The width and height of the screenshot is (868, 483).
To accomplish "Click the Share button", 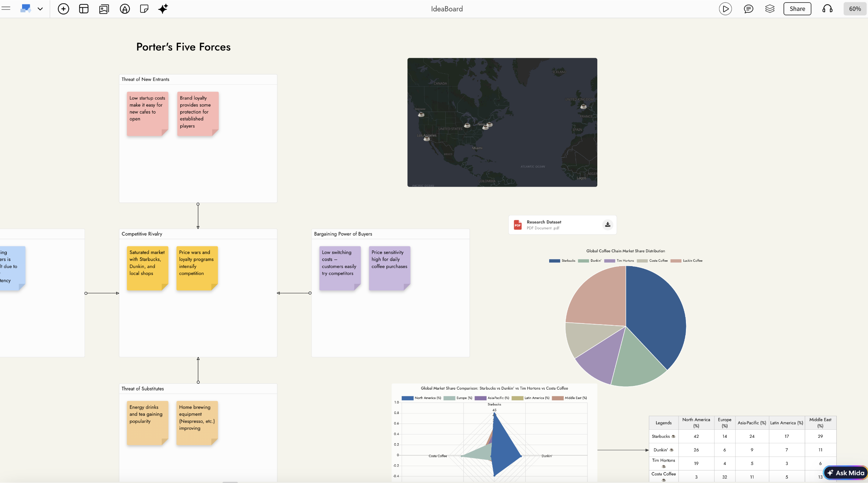I will (x=797, y=9).
